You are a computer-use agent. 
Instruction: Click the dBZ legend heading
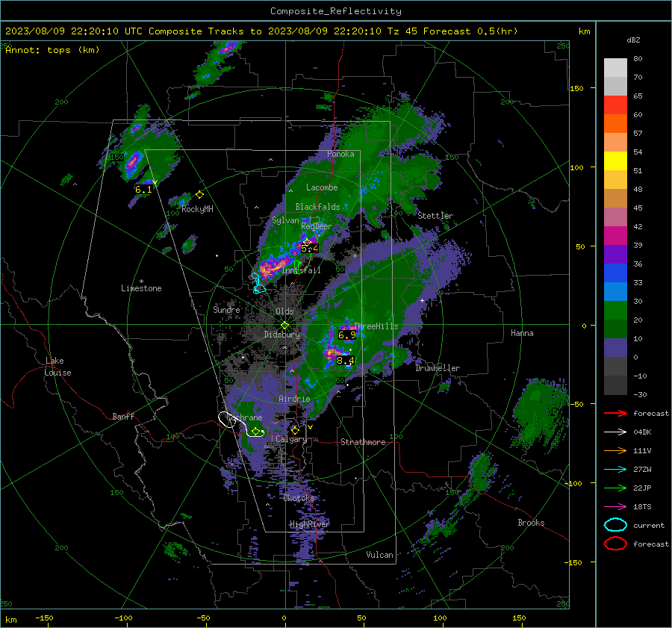(633, 40)
